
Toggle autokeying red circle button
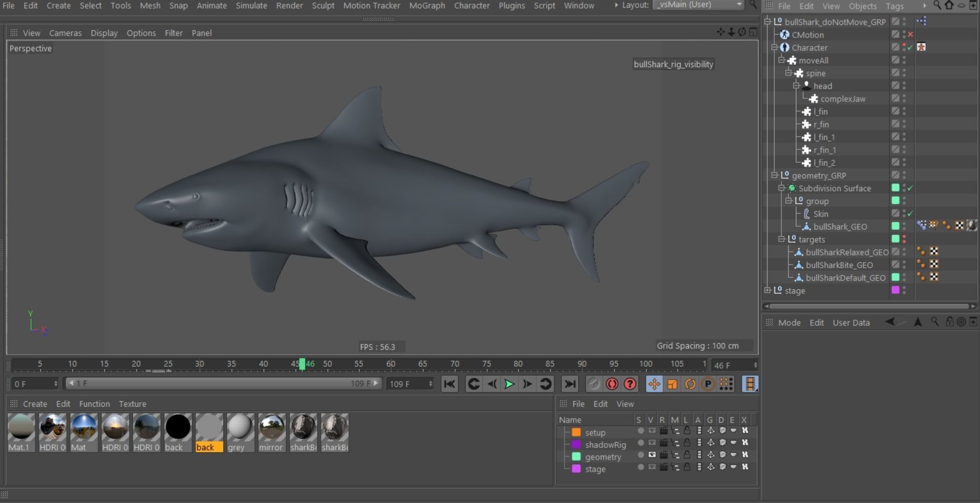click(612, 384)
